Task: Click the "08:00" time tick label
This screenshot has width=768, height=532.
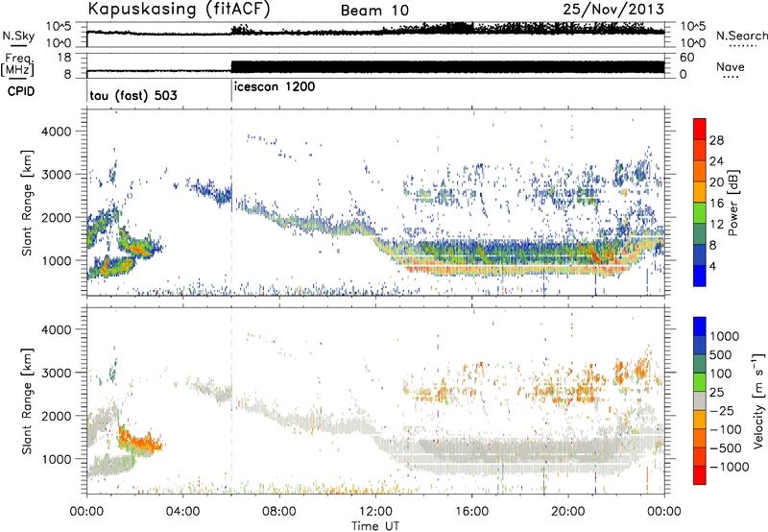Action: [x=279, y=512]
